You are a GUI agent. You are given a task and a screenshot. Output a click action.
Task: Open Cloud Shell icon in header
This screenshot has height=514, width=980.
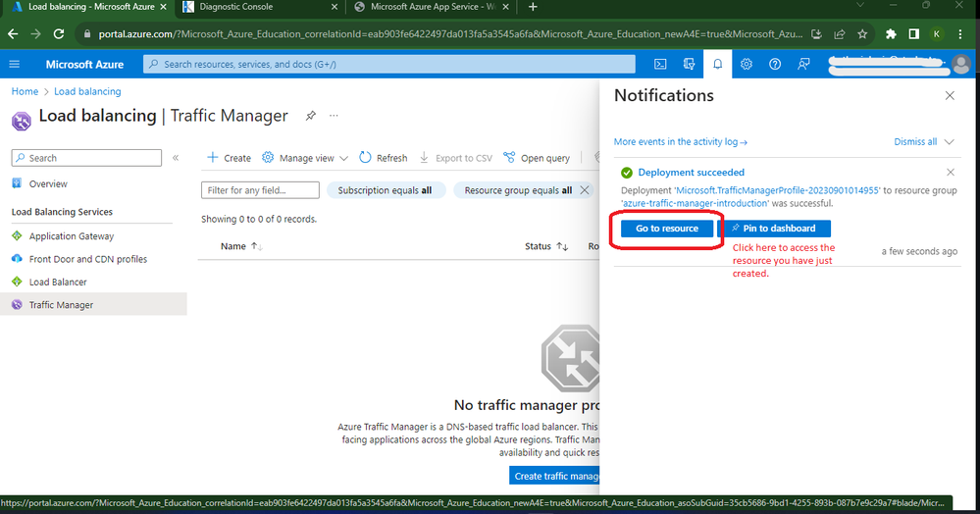coord(660,65)
